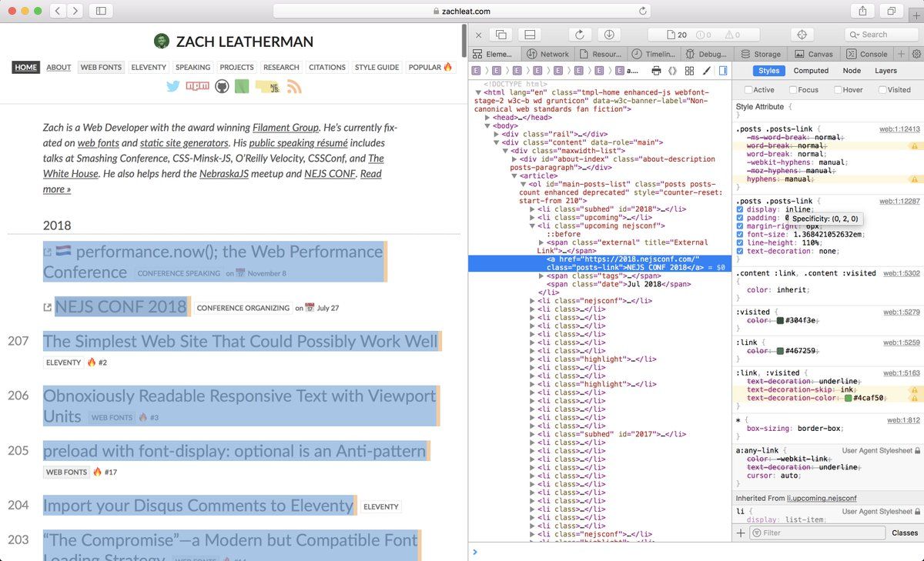Add a new style rule with plus icon
924x561 pixels.
(741, 533)
